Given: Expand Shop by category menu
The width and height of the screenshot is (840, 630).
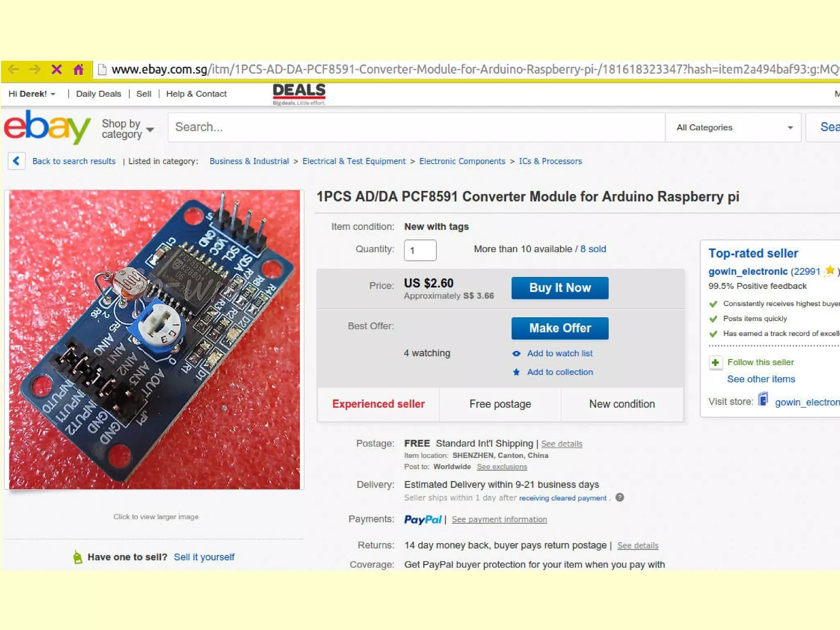Looking at the screenshot, I should point(128,129).
